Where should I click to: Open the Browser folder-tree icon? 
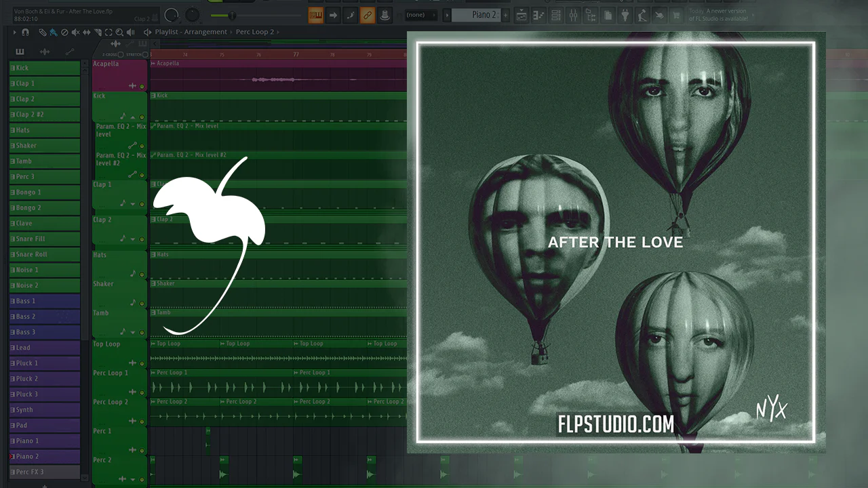click(590, 15)
